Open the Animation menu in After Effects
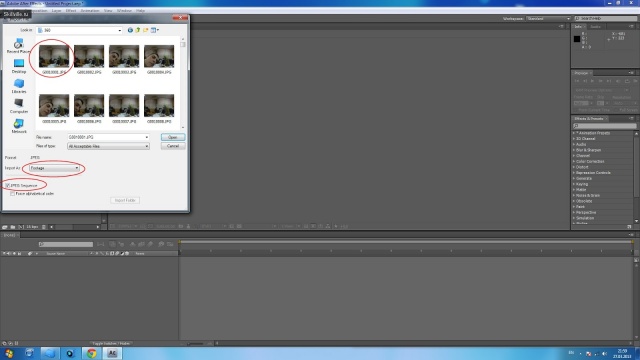The height and width of the screenshot is (360, 640). tap(90, 11)
